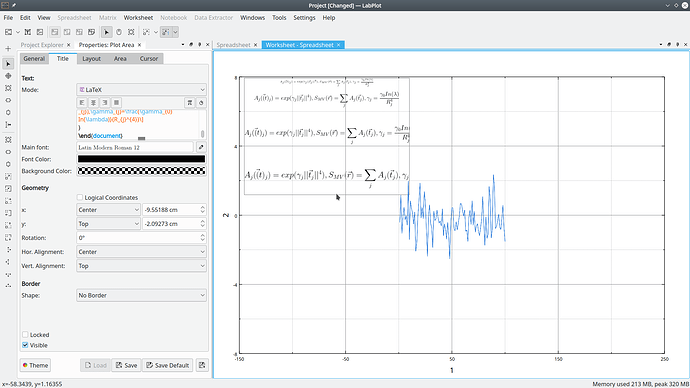Click the shift-axis icon in left sidebar
The height and width of the screenshot is (388, 690).
(8, 125)
